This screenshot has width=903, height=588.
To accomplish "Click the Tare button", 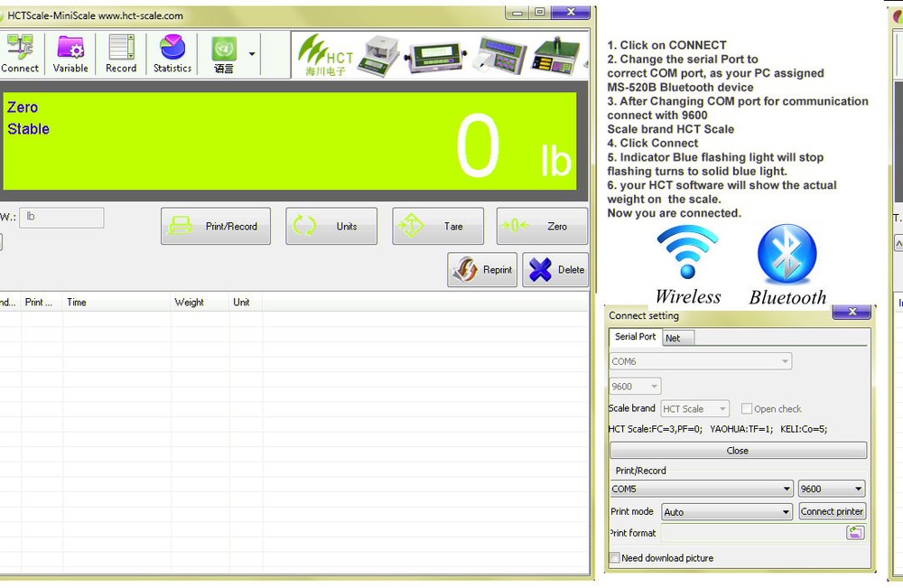I will [438, 227].
